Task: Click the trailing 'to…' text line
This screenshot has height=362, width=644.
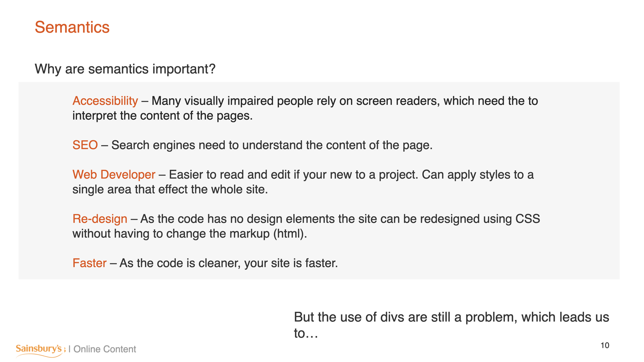Action: [306, 333]
